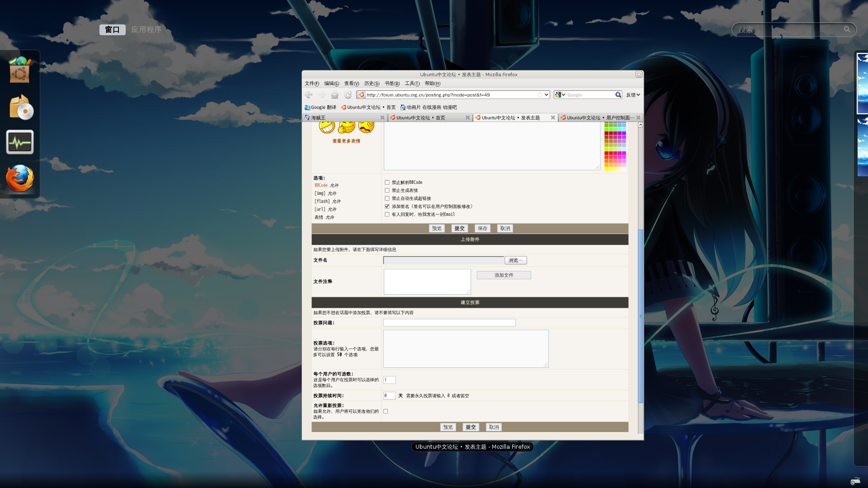Screen dimensions: 868x488
Task: Close the Ubuntu中文论坛 • 首页 tab
Action: click(467, 117)
